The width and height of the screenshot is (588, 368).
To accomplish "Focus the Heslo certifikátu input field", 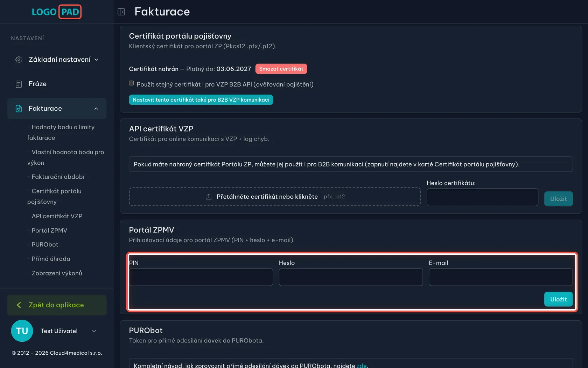I will [482, 197].
